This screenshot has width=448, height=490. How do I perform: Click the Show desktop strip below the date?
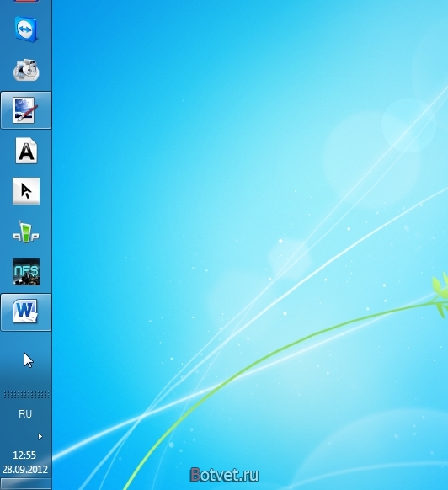[26, 484]
